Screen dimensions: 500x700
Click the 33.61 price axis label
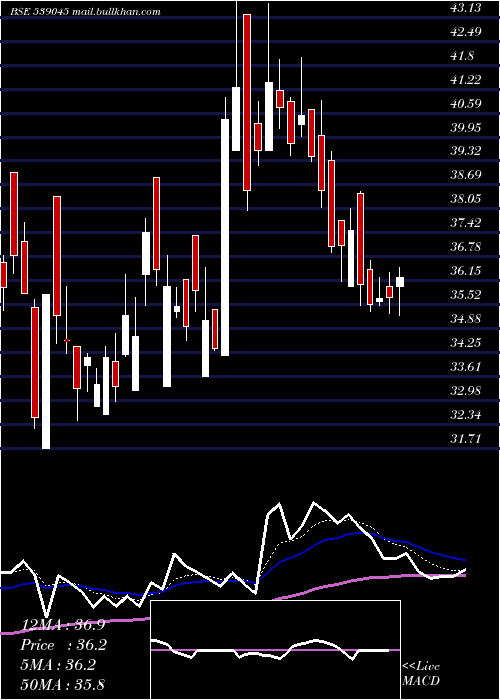point(467,367)
